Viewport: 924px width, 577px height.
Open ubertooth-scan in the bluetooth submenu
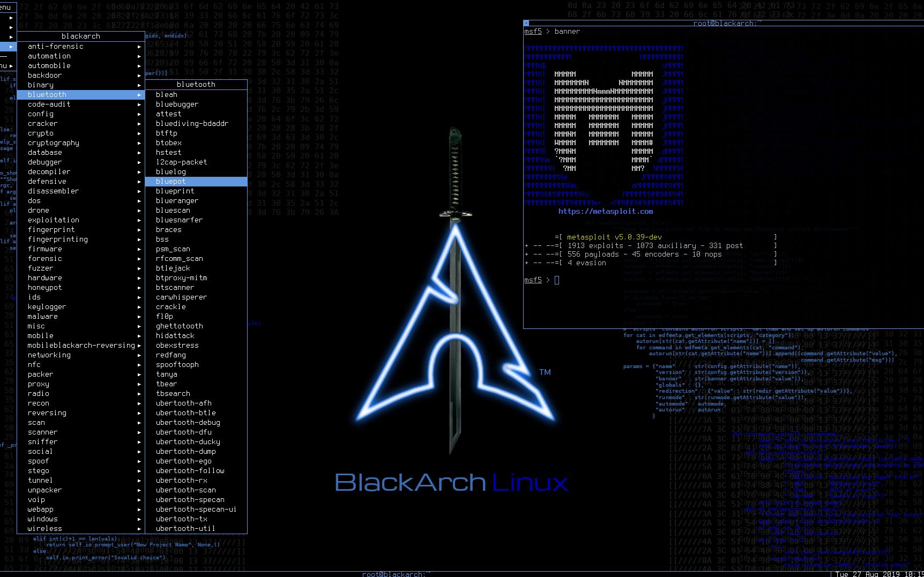[186, 490]
